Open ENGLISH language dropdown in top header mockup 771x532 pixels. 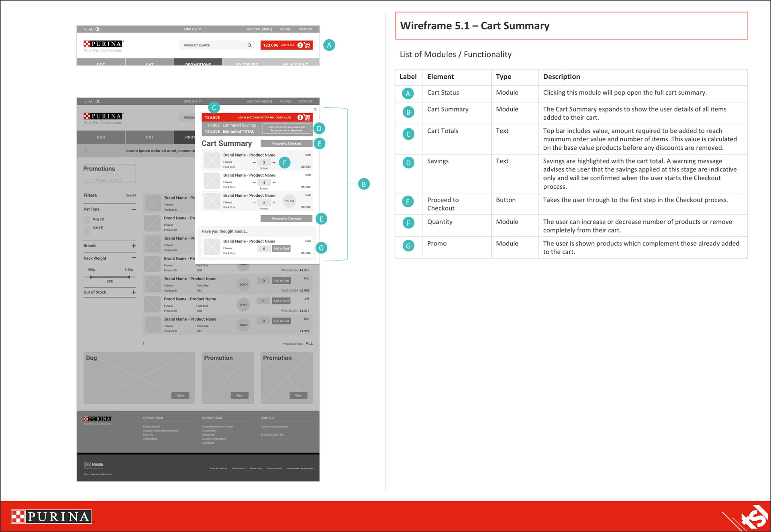coord(193,29)
